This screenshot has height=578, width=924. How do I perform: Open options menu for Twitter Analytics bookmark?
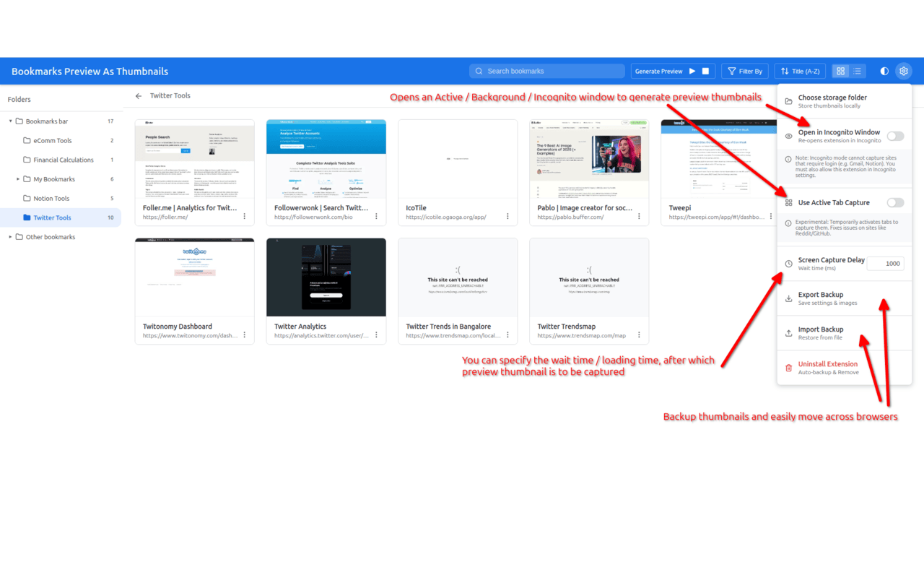coord(376,335)
